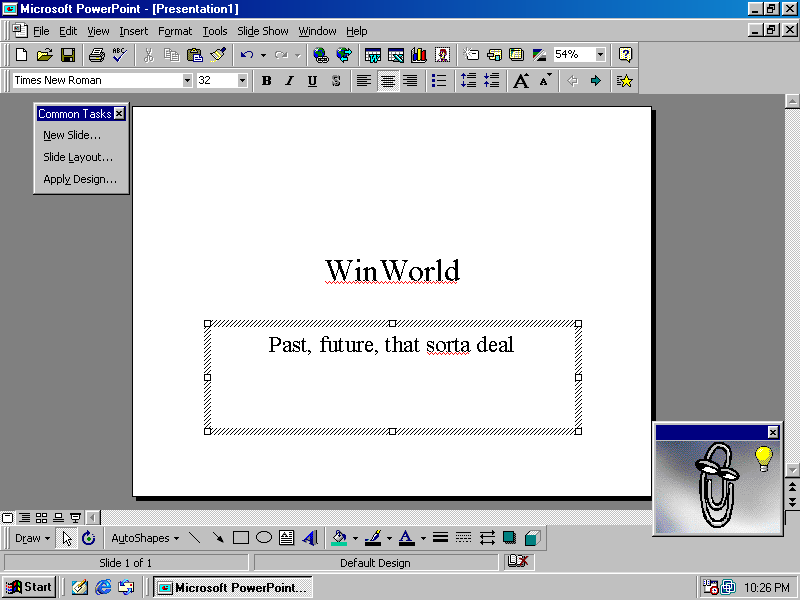This screenshot has width=800, height=600.
Task: Cut the selection with scissors icon
Action: [x=148, y=55]
